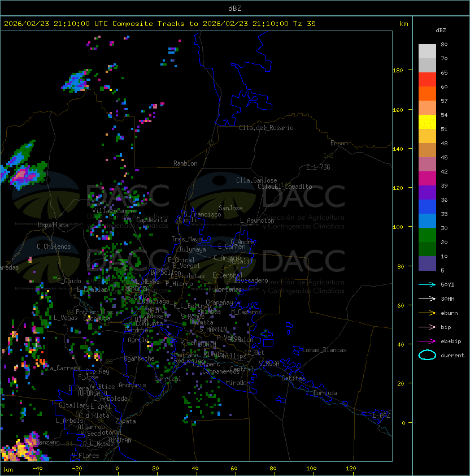Click the current legend label
The width and height of the screenshot is (470, 476).
click(452, 356)
